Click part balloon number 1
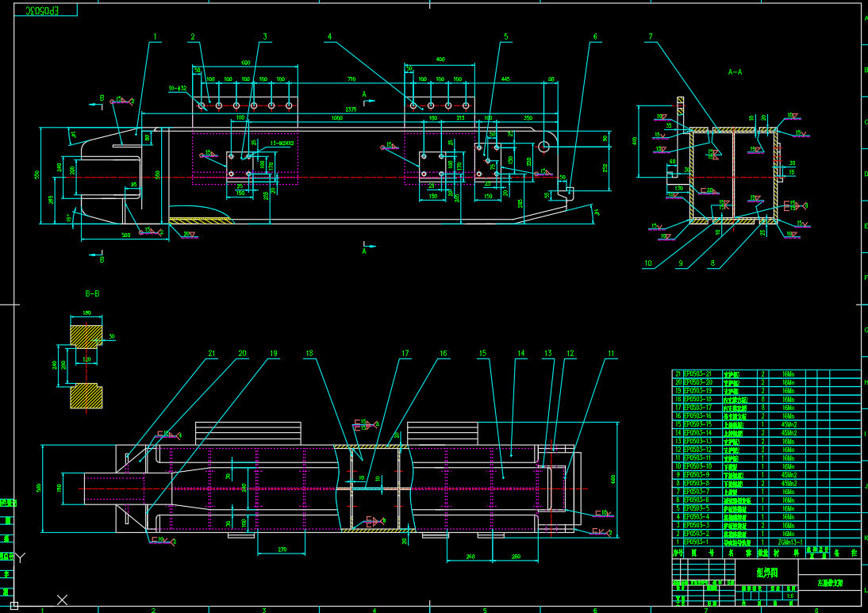The width and height of the screenshot is (868, 613). pyautogui.click(x=156, y=36)
